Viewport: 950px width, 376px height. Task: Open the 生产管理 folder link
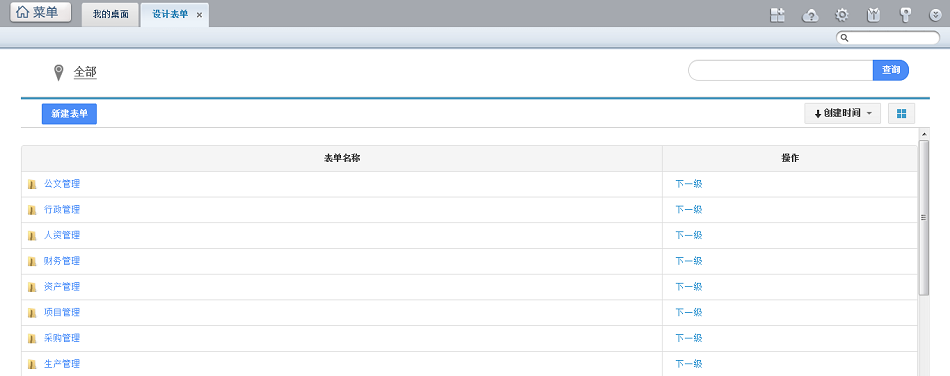62,364
